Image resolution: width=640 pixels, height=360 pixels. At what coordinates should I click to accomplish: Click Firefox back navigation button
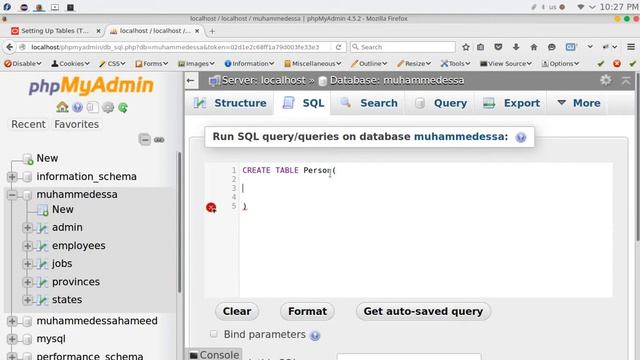pyautogui.click(x=9, y=47)
